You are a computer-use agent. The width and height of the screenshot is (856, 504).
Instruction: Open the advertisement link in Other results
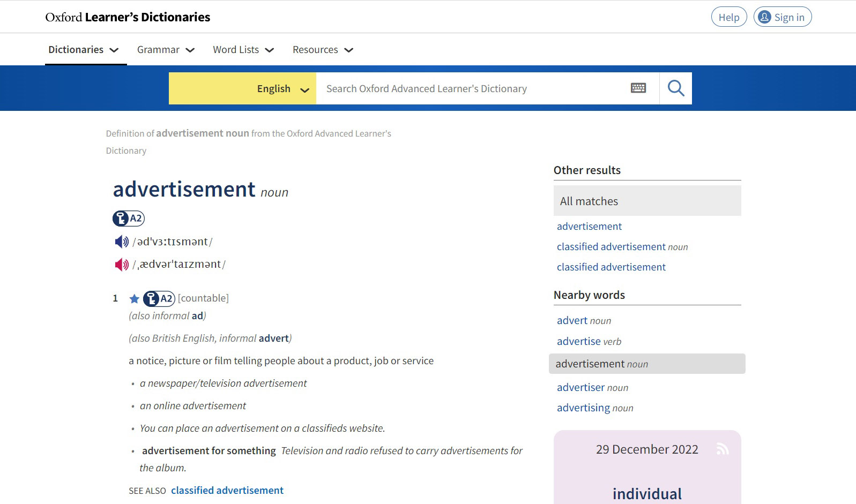[589, 227]
